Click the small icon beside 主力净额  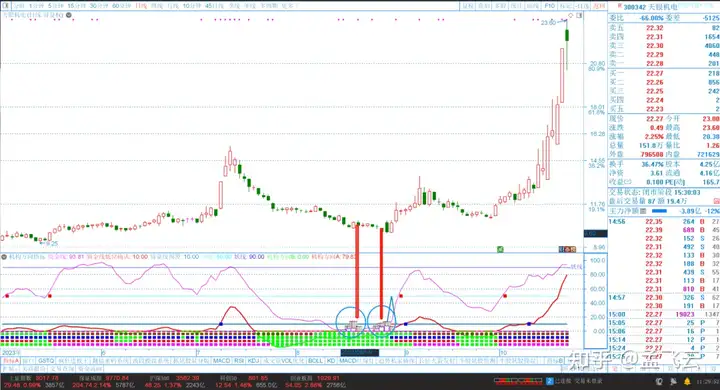pos(643,211)
